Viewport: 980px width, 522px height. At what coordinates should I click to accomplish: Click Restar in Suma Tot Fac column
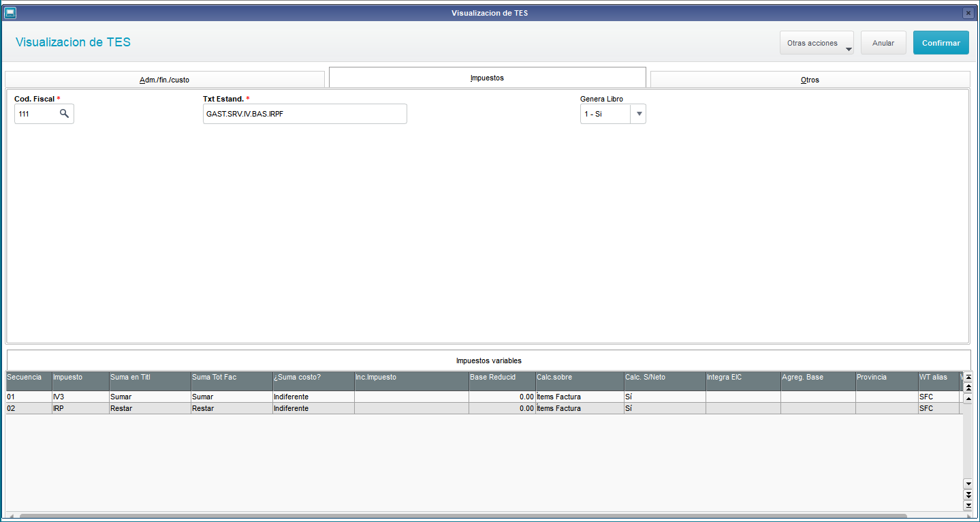coord(232,408)
